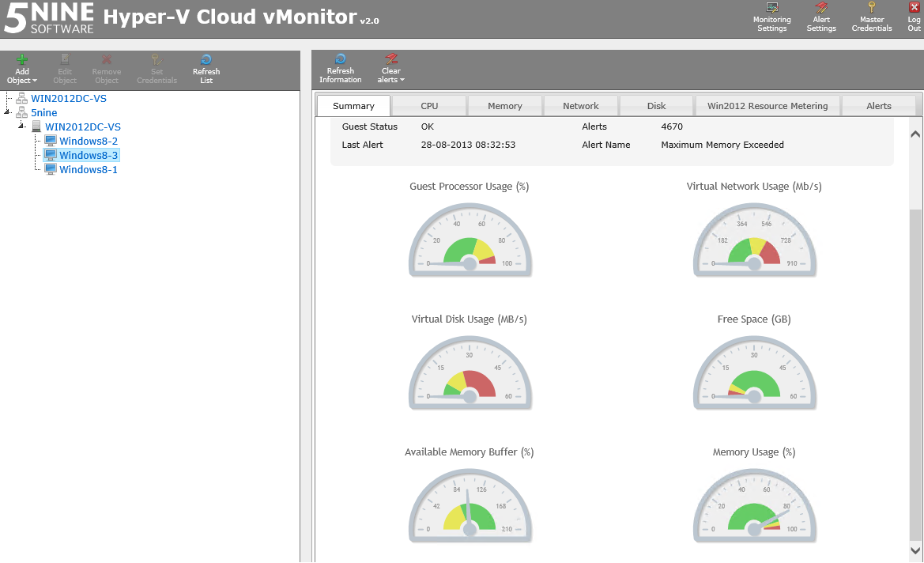Click the Windows8-1 computer icon

(50, 169)
